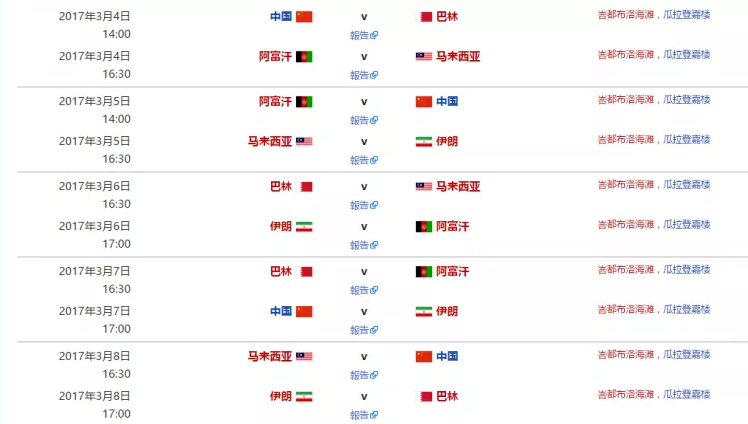Click 马来西亚 home team in March 8 match

click(270, 357)
